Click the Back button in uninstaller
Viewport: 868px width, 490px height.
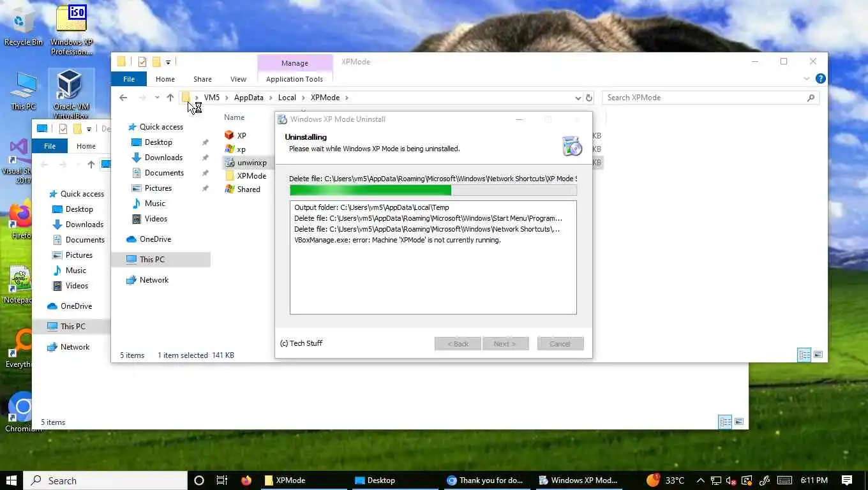458,343
